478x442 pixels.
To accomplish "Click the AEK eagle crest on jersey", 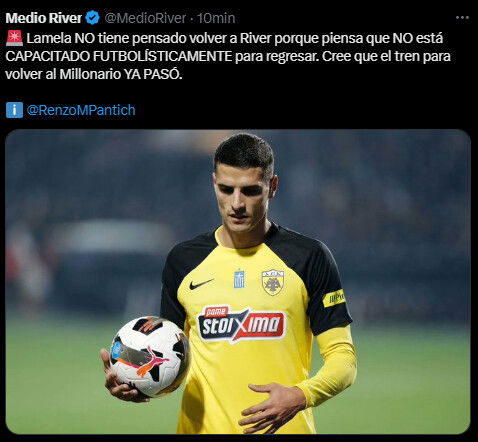I will coord(273,283).
